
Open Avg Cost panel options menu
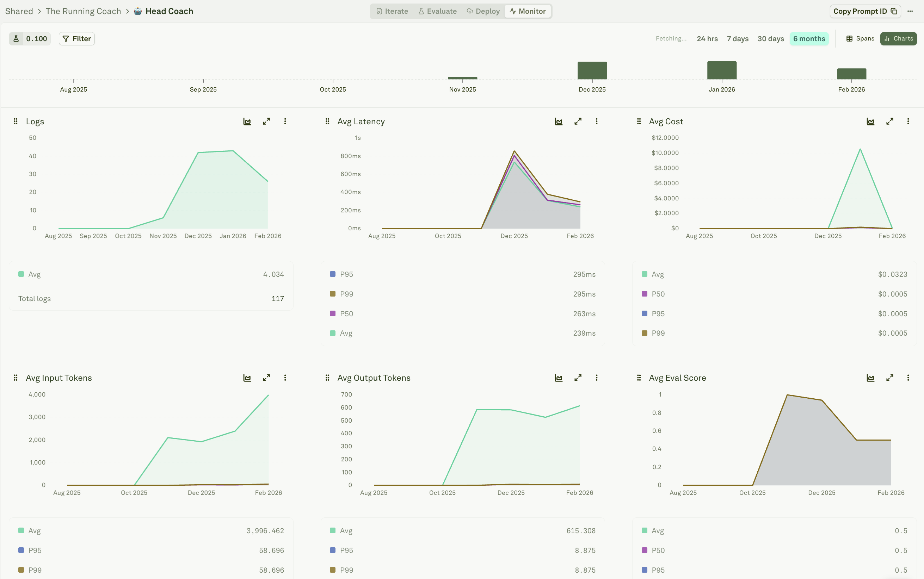(x=908, y=122)
